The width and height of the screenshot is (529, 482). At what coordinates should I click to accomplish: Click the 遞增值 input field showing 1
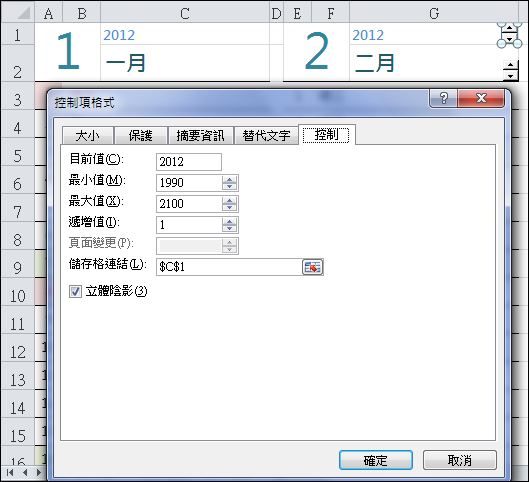189,225
